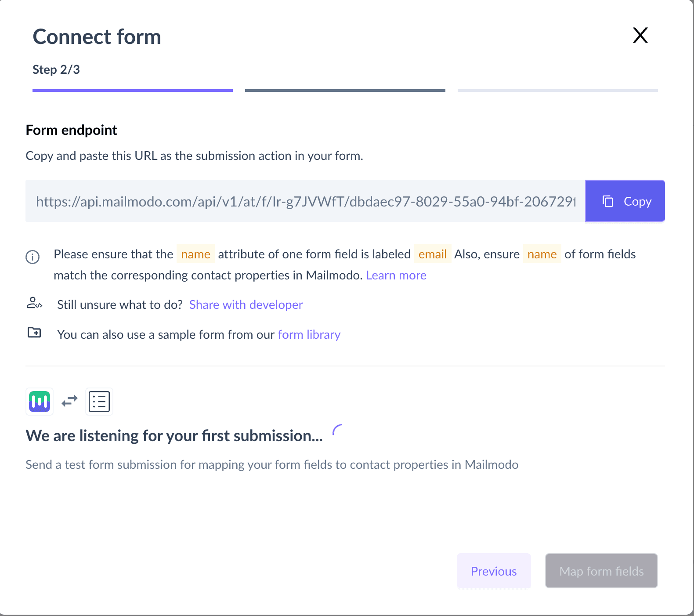Click the Copy button for the endpoint URL
694x616 pixels.
coord(625,201)
